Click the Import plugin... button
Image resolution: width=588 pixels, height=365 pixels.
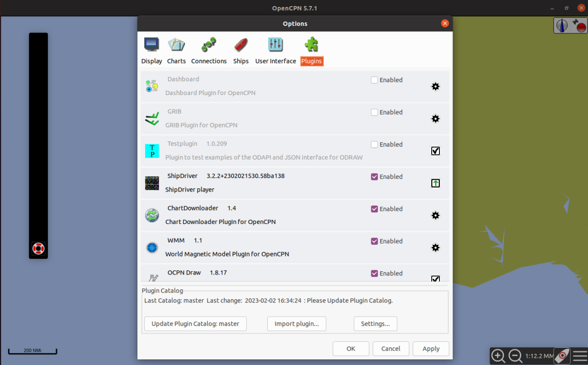click(297, 324)
